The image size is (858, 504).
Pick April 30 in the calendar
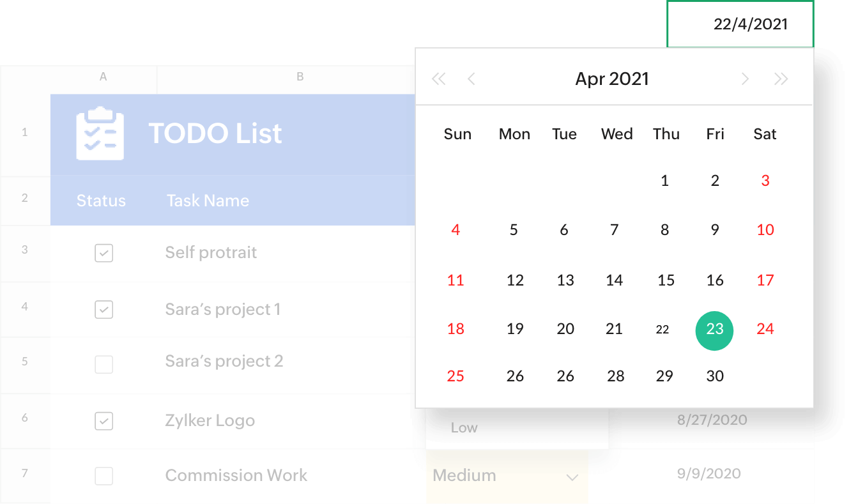[x=715, y=376]
